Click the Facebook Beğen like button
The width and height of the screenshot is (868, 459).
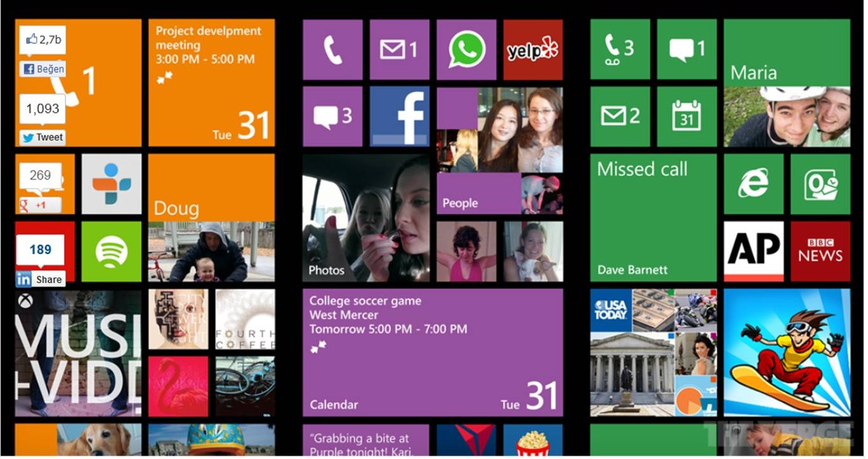click(43, 69)
